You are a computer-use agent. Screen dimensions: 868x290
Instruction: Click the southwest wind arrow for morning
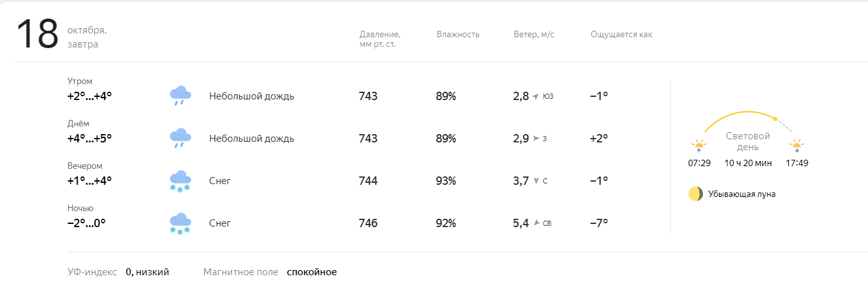[x=535, y=97]
